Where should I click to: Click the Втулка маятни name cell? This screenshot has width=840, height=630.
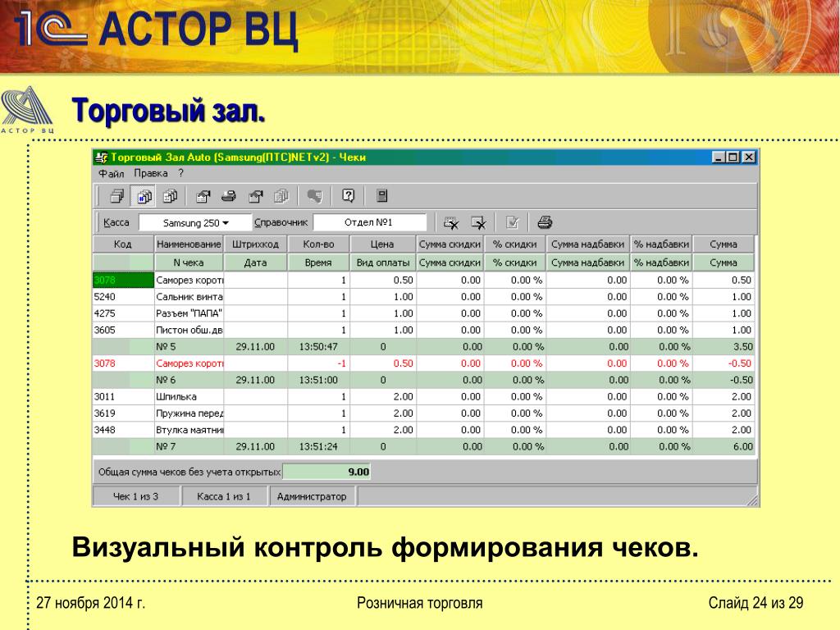pos(189,430)
